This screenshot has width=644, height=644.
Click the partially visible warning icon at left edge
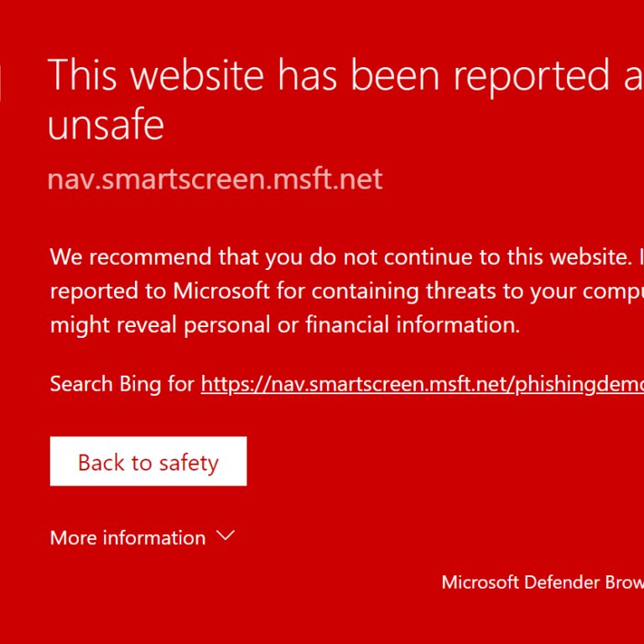tap(1, 82)
